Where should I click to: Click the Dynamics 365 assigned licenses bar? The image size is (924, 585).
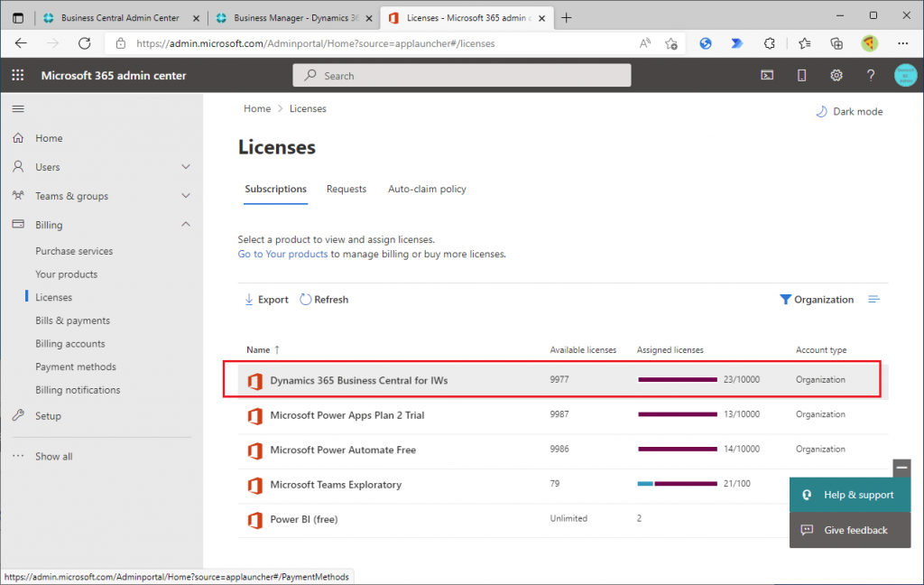pyautogui.click(x=677, y=380)
